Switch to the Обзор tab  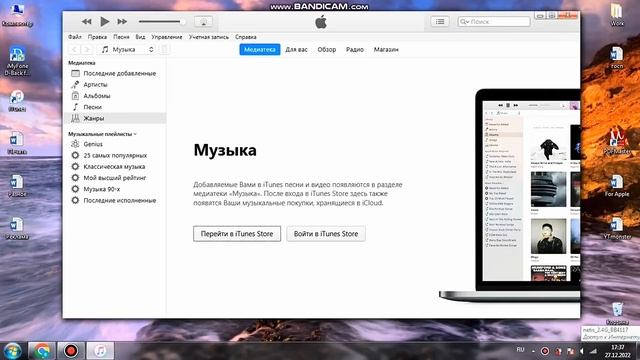tap(327, 49)
